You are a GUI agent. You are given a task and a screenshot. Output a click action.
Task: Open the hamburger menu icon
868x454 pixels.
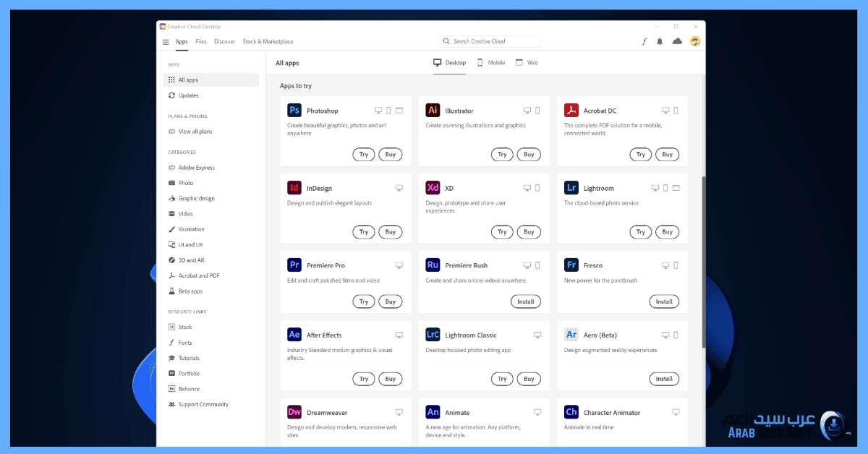(x=166, y=42)
